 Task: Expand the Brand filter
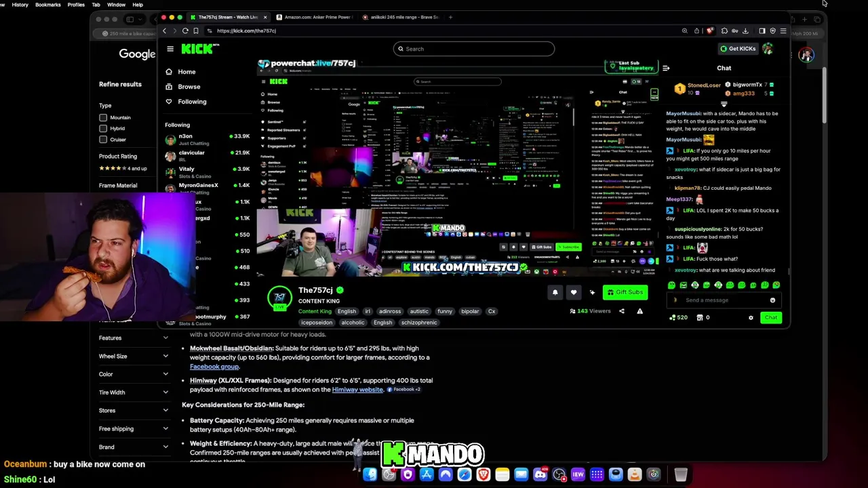pyautogui.click(x=134, y=447)
